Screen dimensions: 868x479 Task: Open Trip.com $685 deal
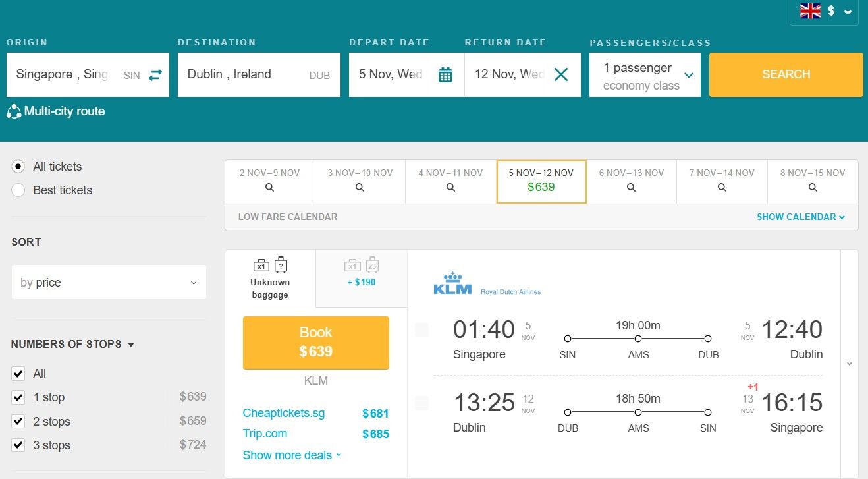(x=316, y=434)
